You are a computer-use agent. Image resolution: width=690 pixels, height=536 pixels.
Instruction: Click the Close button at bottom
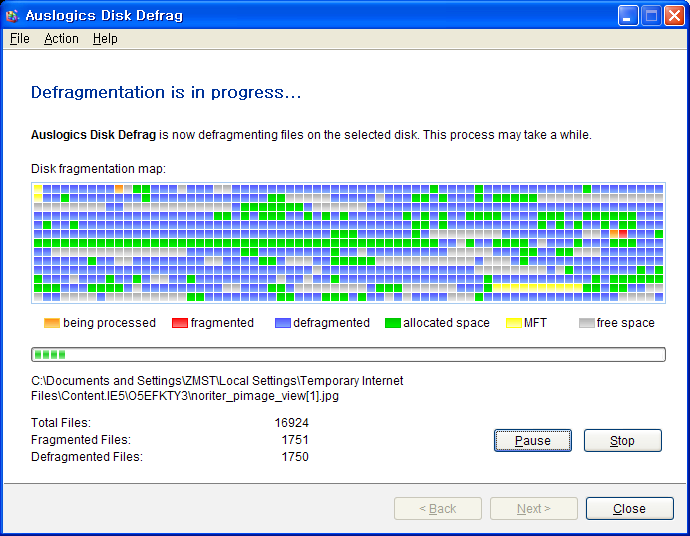tap(629, 509)
